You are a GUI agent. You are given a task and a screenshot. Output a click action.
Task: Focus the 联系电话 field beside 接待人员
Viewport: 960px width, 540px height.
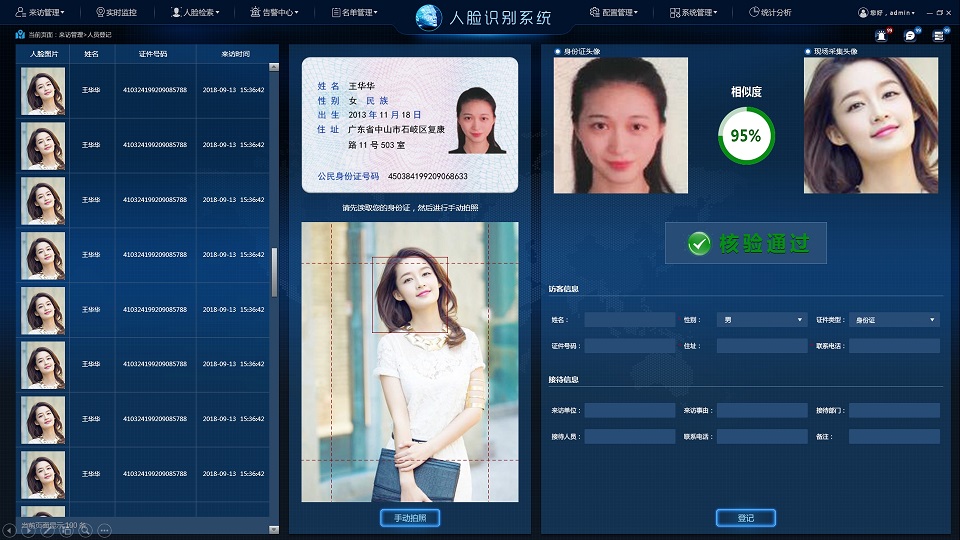762,437
